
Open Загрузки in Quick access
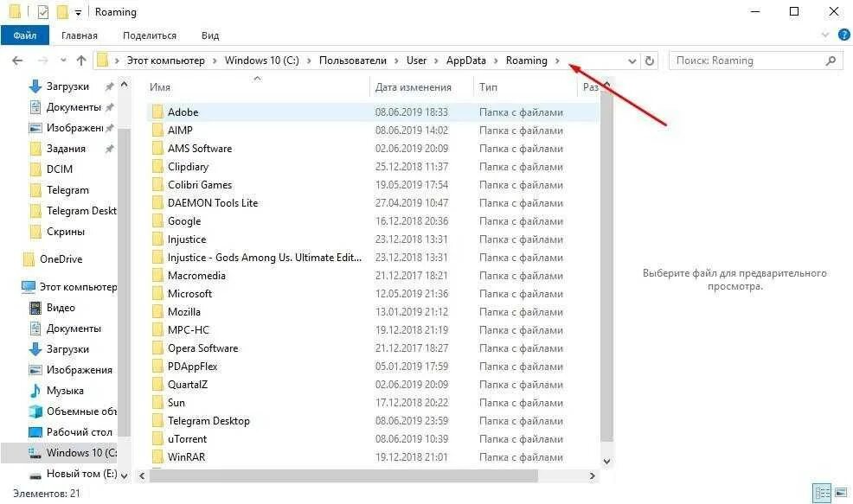click(67, 86)
